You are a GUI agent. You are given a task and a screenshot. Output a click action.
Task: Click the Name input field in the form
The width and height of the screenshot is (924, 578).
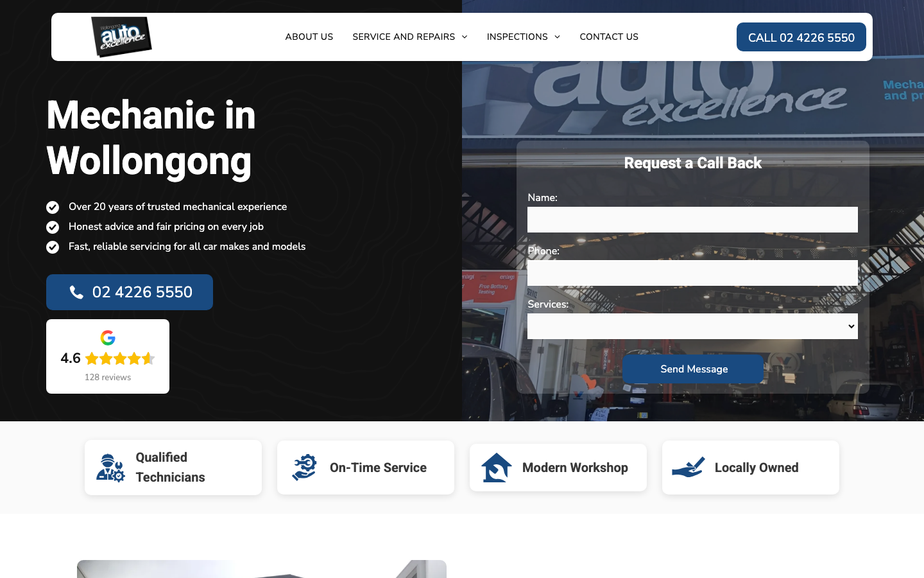point(692,219)
